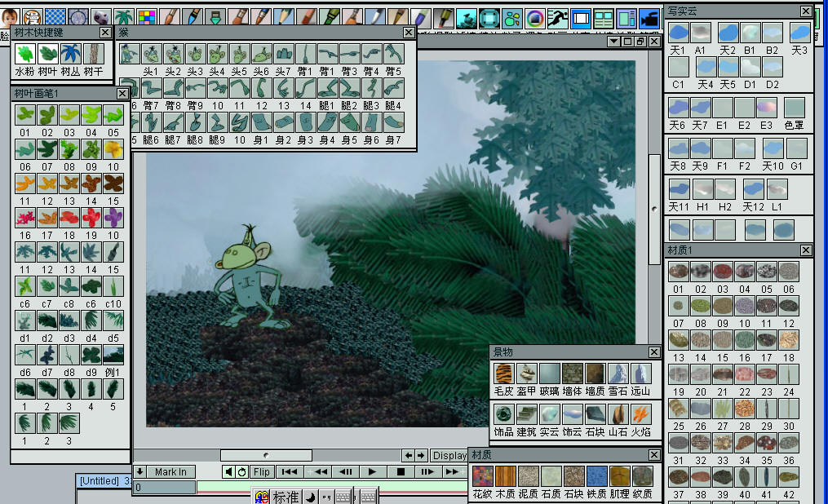Screen dimensions: 828x504
Task: Select monkey part 头1 in 猴 panel
Action: tap(151, 54)
